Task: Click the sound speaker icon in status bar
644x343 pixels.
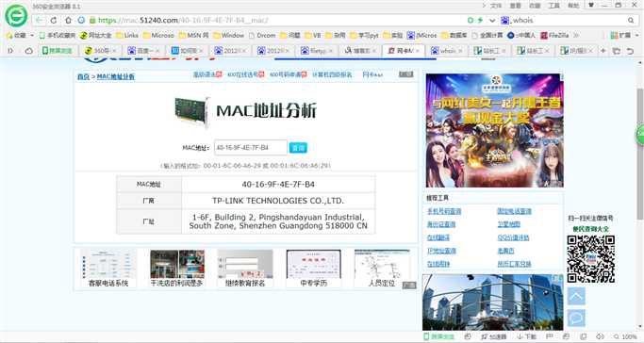Action: (x=600, y=336)
